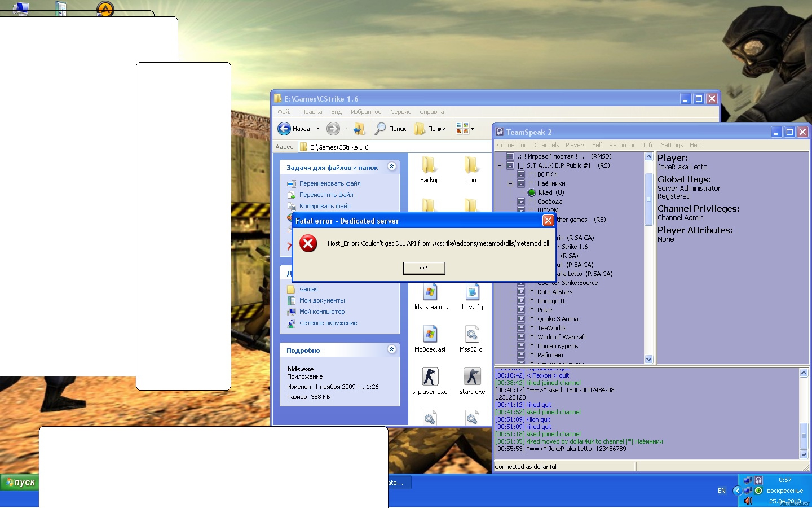Click chat log scrollbar down arrow

tap(804, 454)
